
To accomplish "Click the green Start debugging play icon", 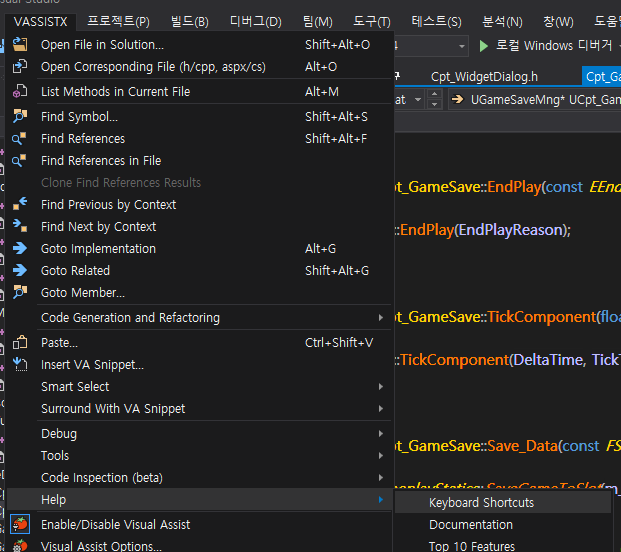I will tap(483, 46).
